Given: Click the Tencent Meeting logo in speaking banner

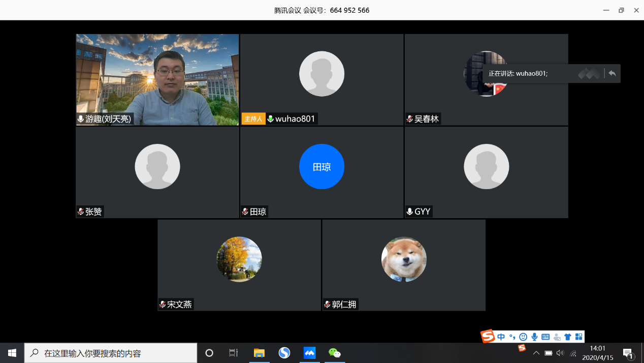Looking at the screenshot, I should click(589, 74).
